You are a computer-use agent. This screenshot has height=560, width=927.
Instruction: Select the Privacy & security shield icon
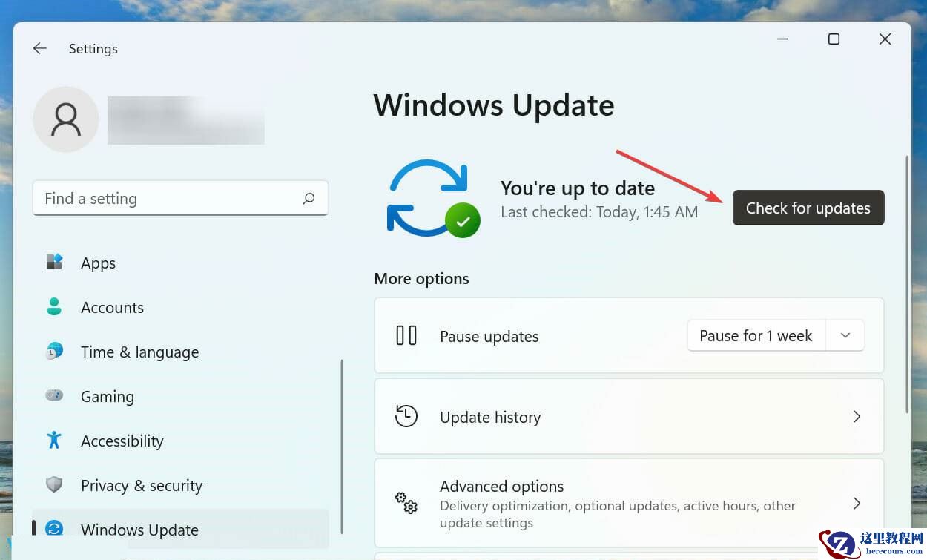pos(54,485)
